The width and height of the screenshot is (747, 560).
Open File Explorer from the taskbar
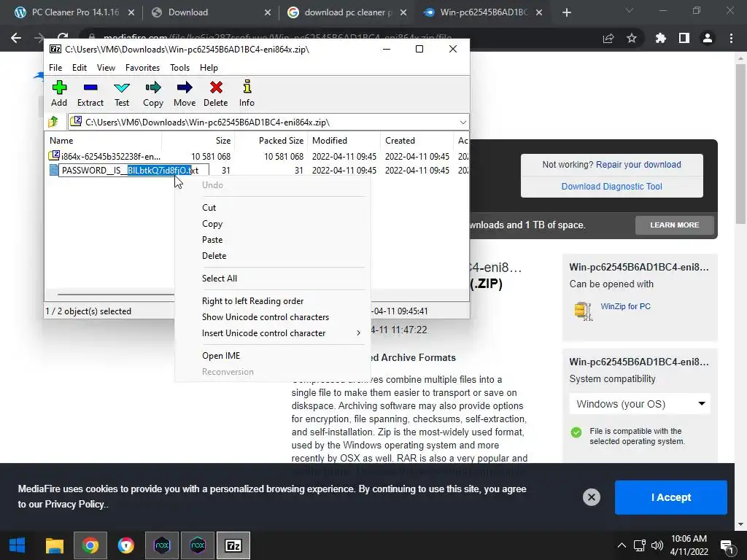54,545
